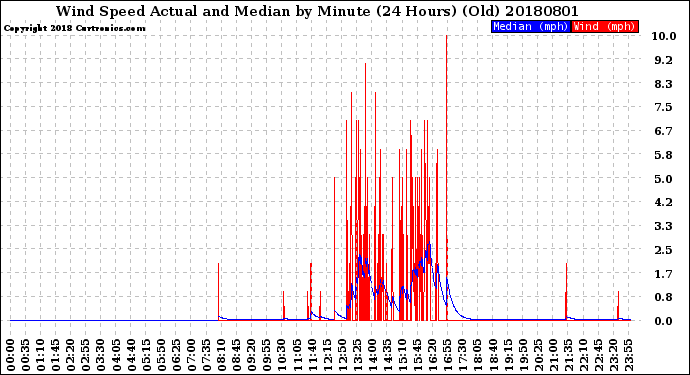This screenshot has width=690, height=375.
Task: Click the 09:20 time axis label
Action: [x=252, y=355]
